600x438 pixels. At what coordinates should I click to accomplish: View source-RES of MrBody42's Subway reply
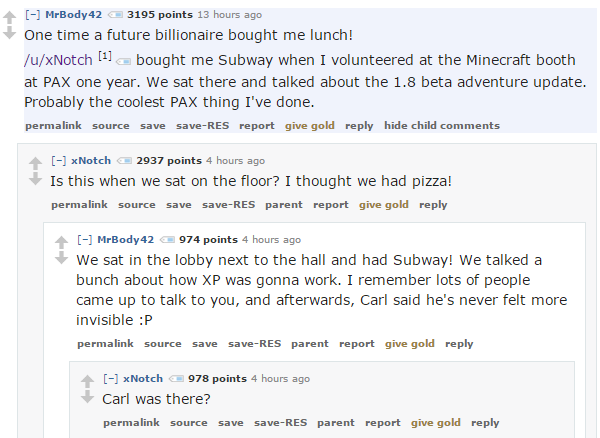pyautogui.click(x=254, y=344)
